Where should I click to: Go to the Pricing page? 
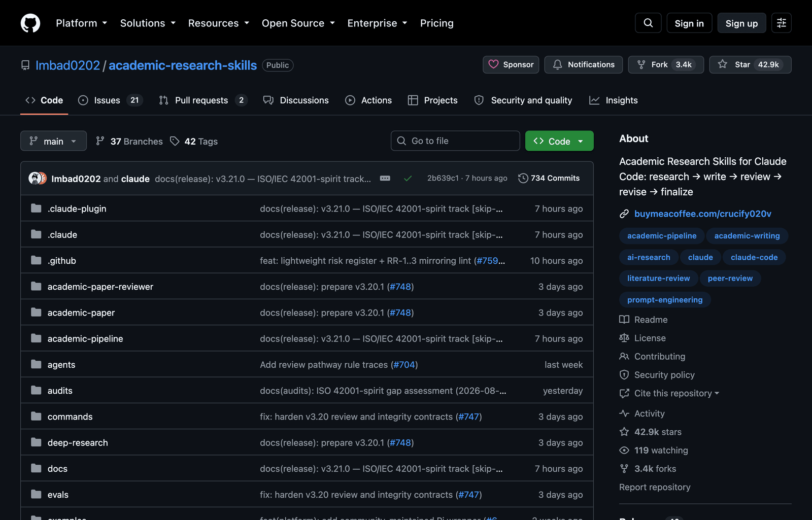point(436,23)
